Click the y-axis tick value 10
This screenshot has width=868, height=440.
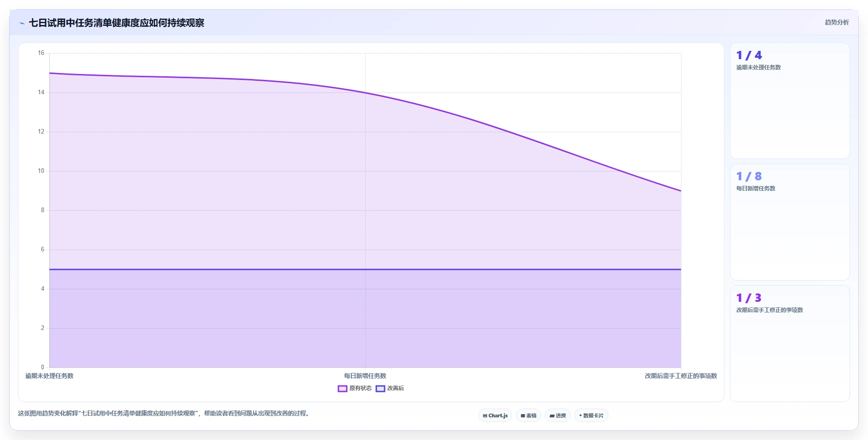point(41,171)
